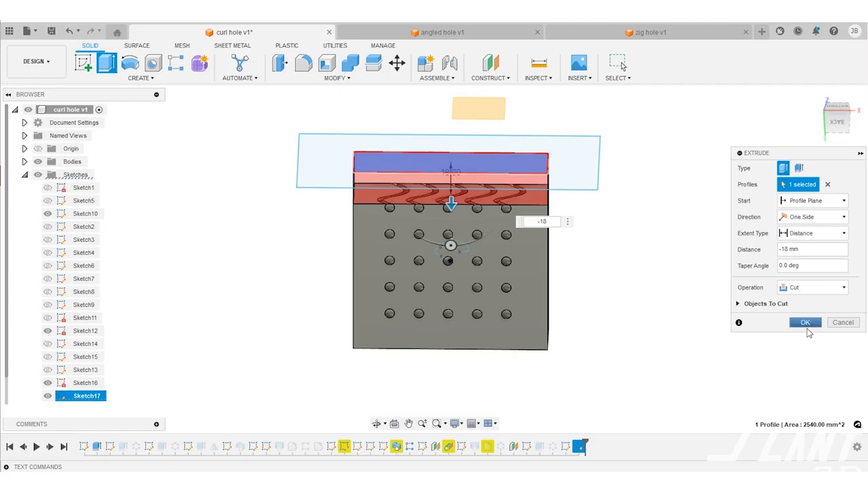The image size is (868, 488).
Task: Choose the Fillet tool icon
Action: 304,63
